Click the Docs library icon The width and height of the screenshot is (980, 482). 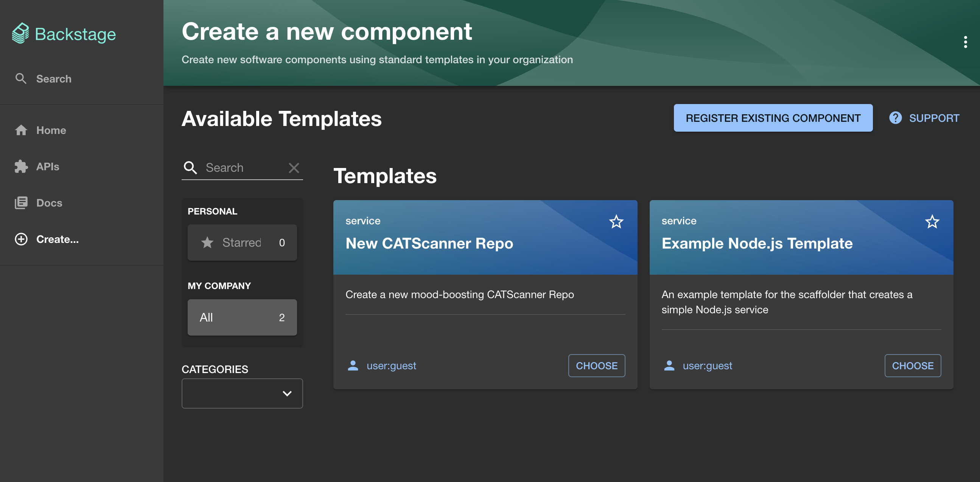pos(21,203)
